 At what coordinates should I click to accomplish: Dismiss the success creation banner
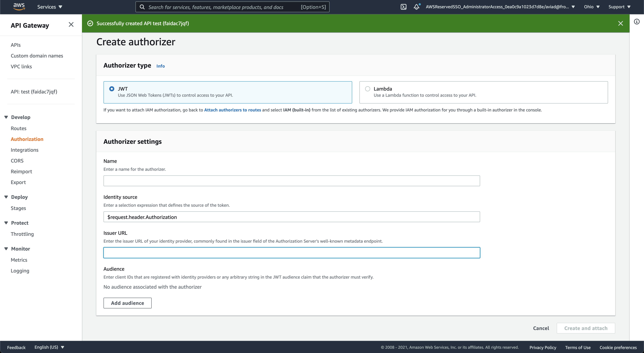(620, 23)
